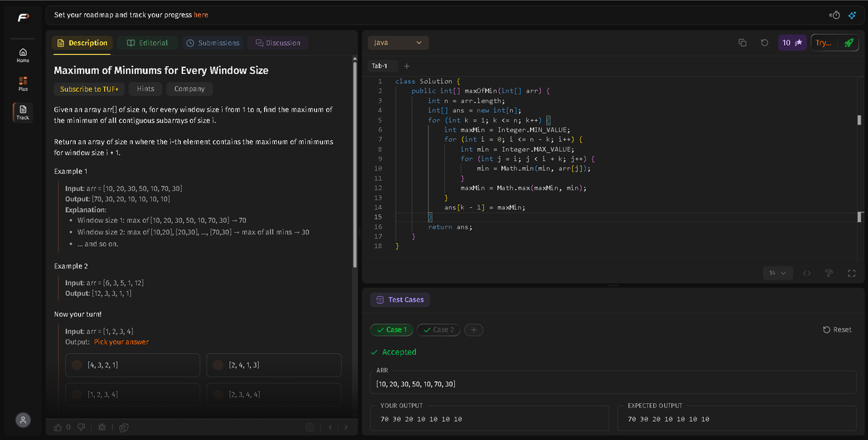The height and width of the screenshot is (440, 868).
Task: Add a new editor tab with plus
Action: tap(407, 66)
